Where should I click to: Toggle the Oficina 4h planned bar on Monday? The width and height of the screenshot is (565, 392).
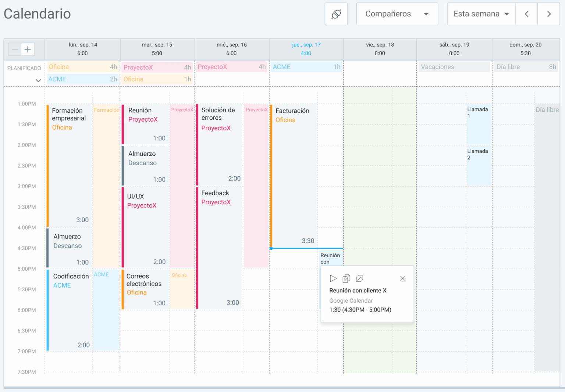pyautogui.click(x=82, y=66)
